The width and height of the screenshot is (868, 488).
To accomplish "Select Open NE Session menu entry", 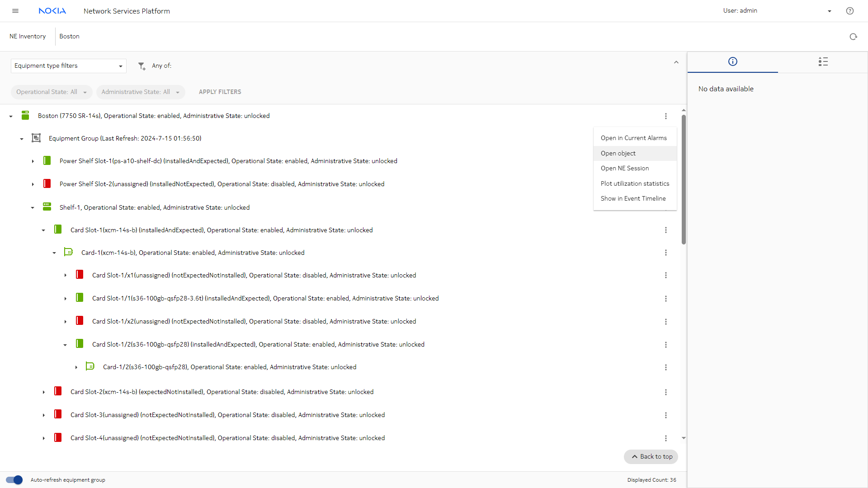I will coord(624,168).
